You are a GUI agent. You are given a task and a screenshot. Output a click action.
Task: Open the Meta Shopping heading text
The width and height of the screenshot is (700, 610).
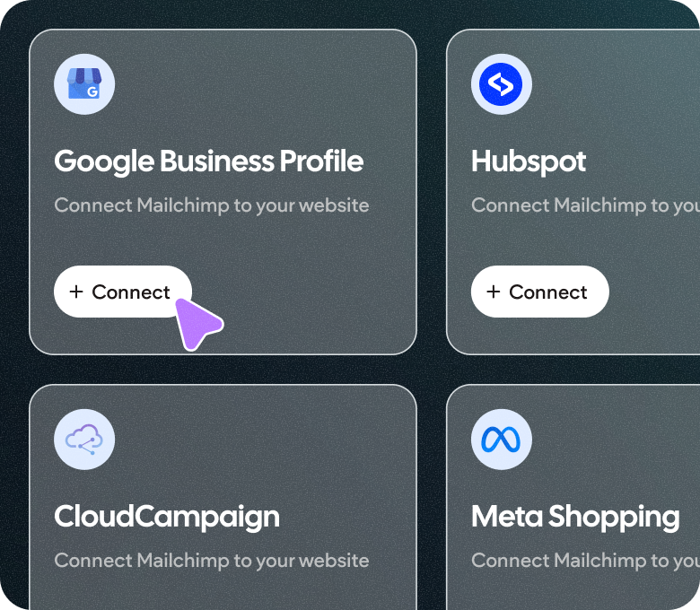tap(575, 518)
